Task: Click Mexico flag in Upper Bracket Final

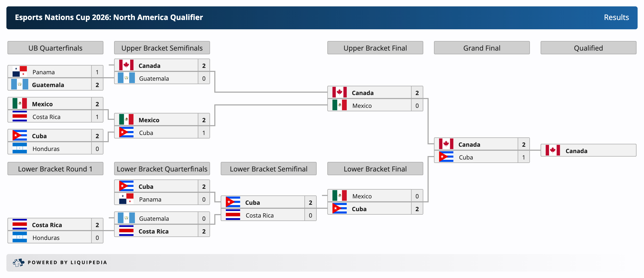Action: pyautogui.click(x=340, y=105)
